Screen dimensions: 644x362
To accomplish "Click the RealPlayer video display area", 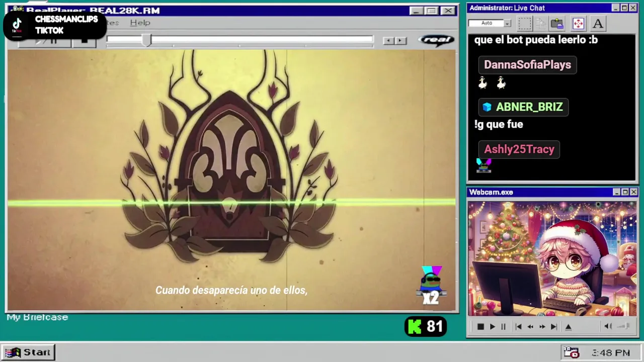I will coord(231,180).
